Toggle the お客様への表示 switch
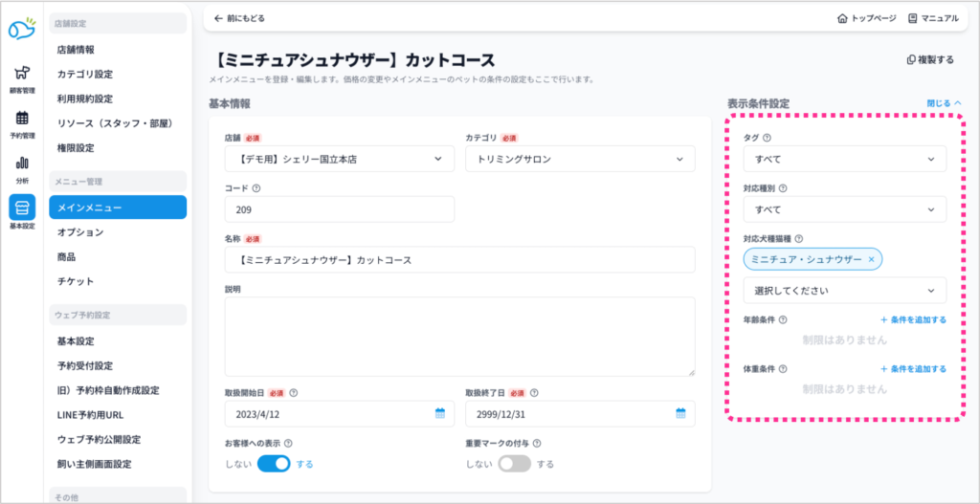This screenshot has width=980, height=504. [274, 464]
